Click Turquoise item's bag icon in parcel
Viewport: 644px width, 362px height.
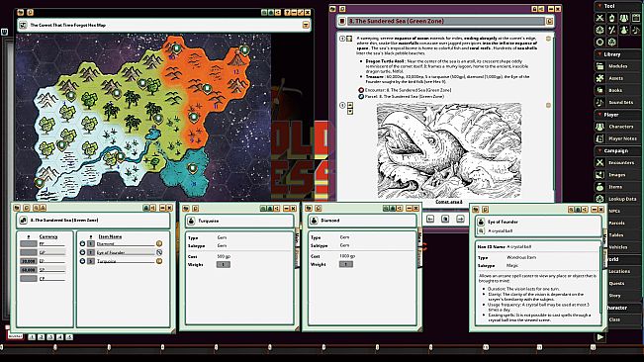coord(82,261)
